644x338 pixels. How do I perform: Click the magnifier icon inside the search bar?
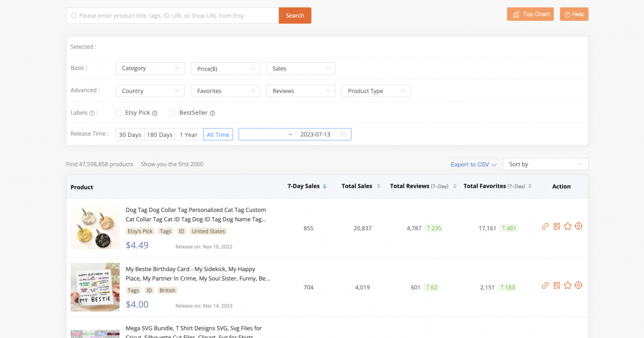[x=74, y=15]
